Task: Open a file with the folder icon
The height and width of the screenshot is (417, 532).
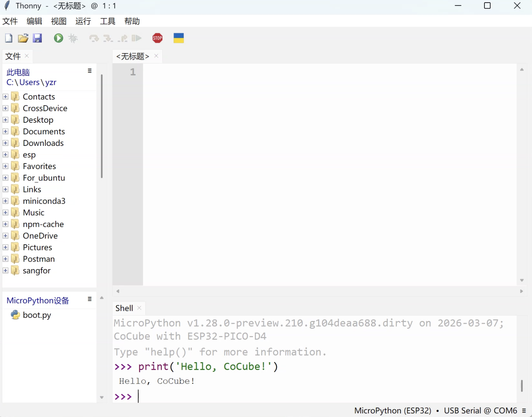Action: (x=23, y=38)
